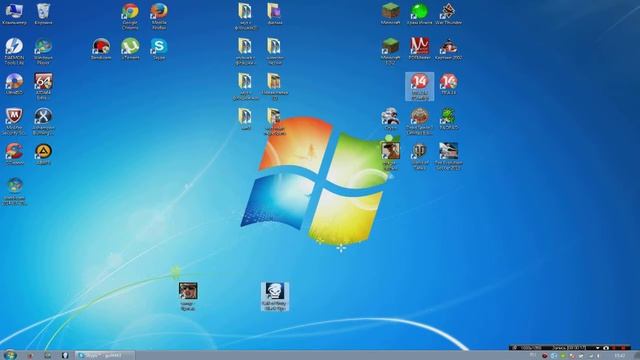The width and height of the screenshot is (640, 360).
Task: Open McAfee Security Scan shortcut
Action: coord(14,122)
